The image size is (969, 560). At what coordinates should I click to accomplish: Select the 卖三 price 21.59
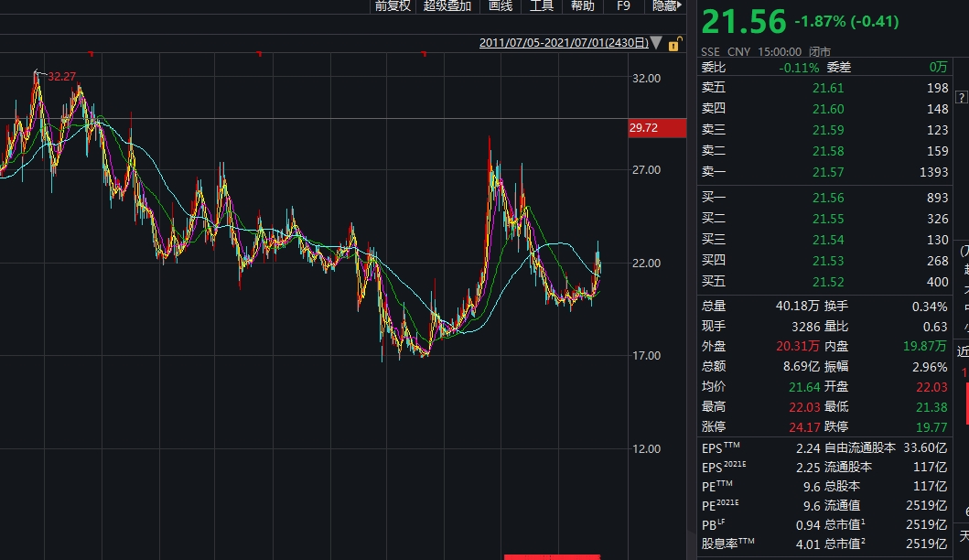click(x=828, y=130)
